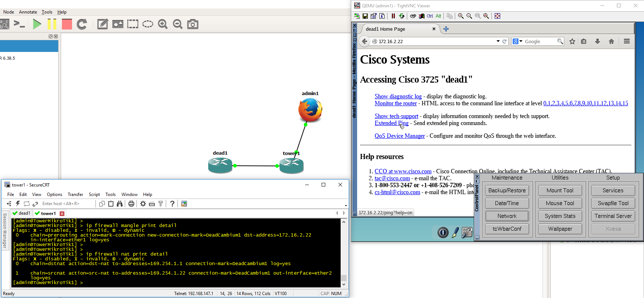Select the draw rectangle tool in GNS3
This screenshot has width=644, height=298.
point(133,24)
